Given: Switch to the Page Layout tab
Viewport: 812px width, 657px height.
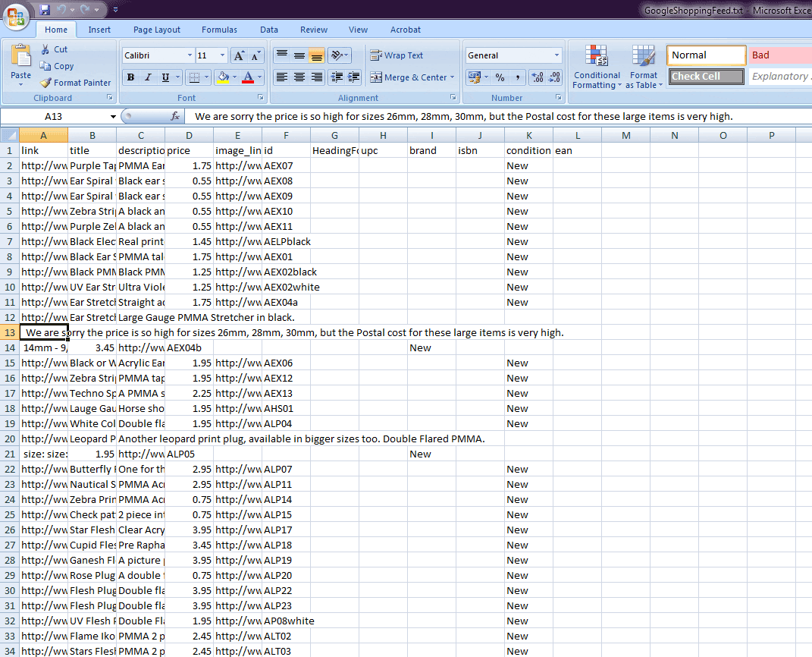Looking at the screenshot, I should pos(157,30).
